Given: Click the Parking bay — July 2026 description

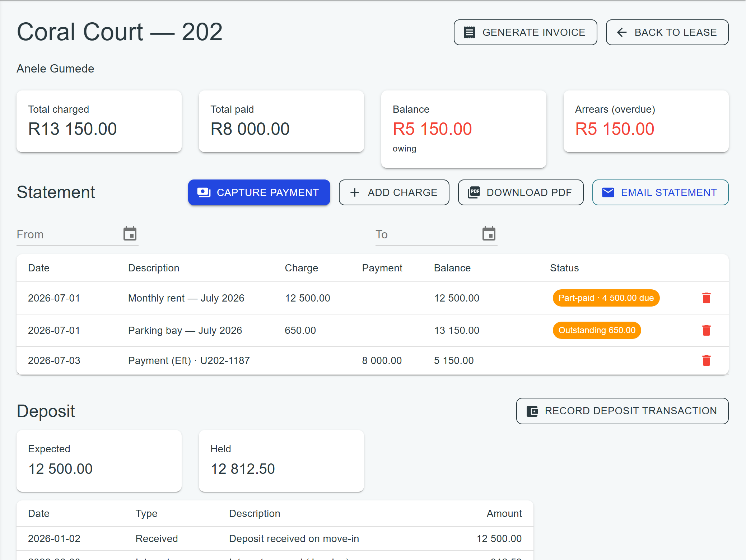Looking at the screenshot, I should click(x=185, y=330).
